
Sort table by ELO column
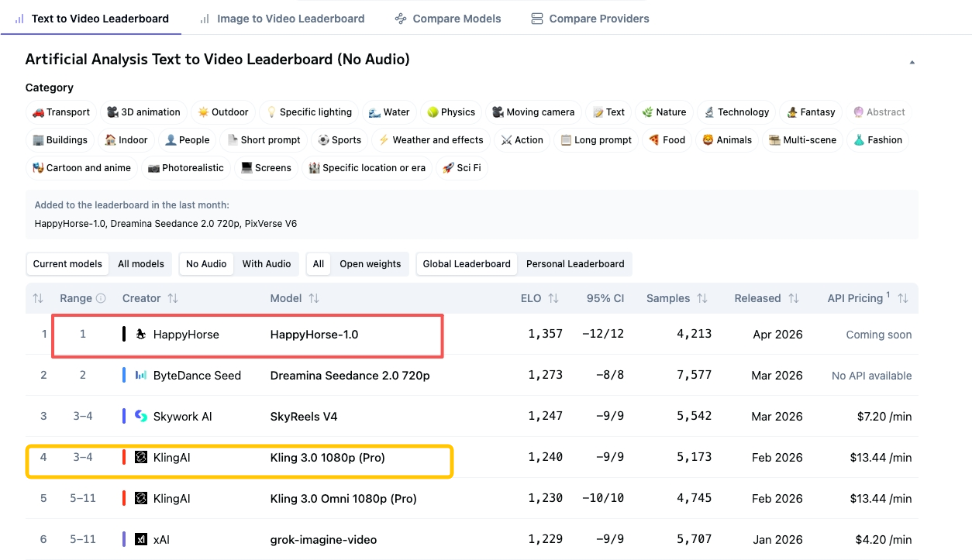[x=553, y=298]
